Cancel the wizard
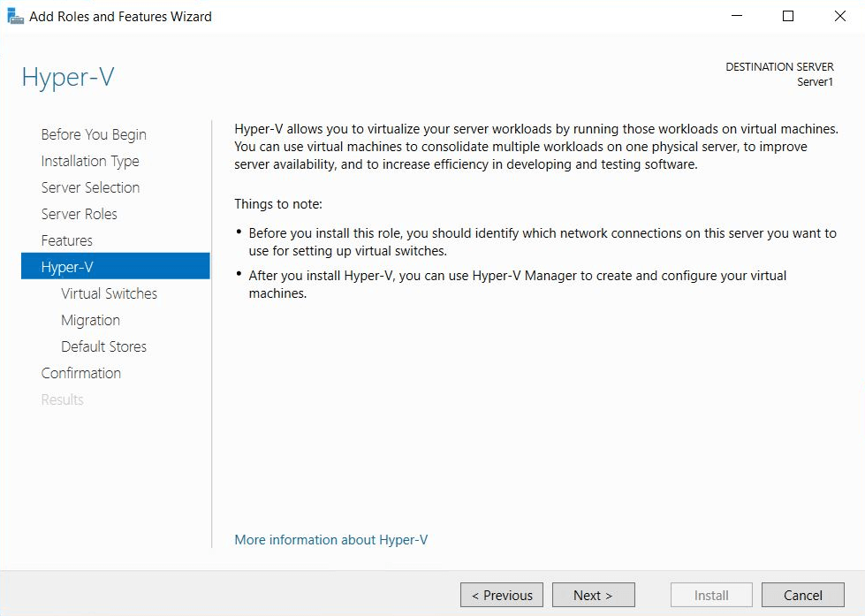865x616 pixels. [802, 595]
